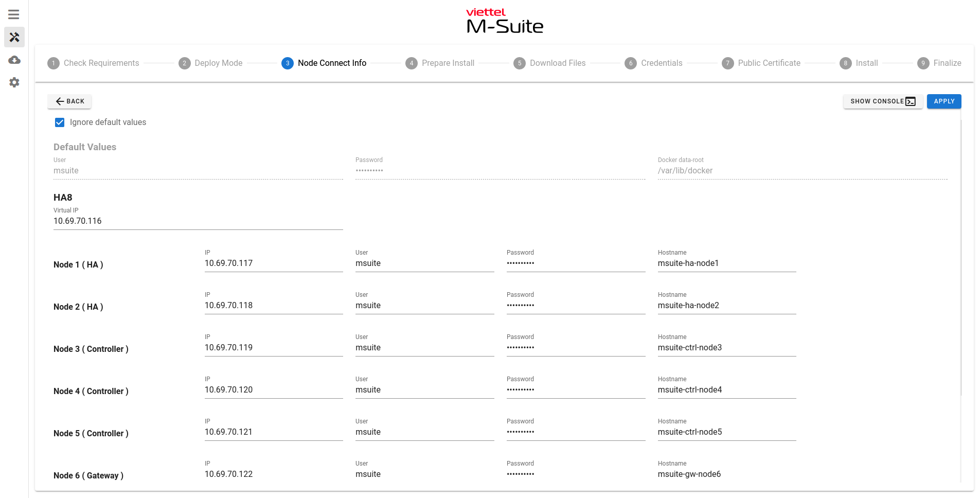Click the Node 6 ( Gateway ) label

point(88,476)
